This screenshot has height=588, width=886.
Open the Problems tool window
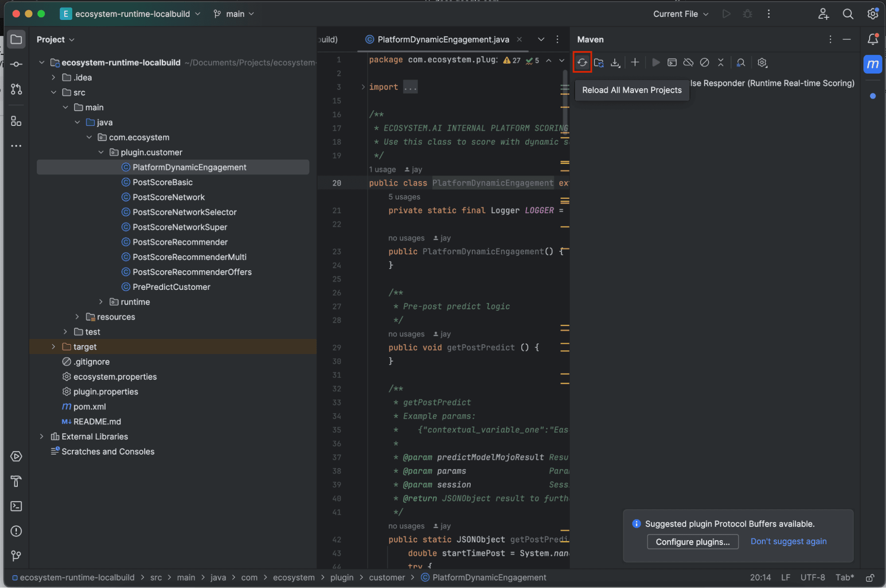tap(16, 531)
